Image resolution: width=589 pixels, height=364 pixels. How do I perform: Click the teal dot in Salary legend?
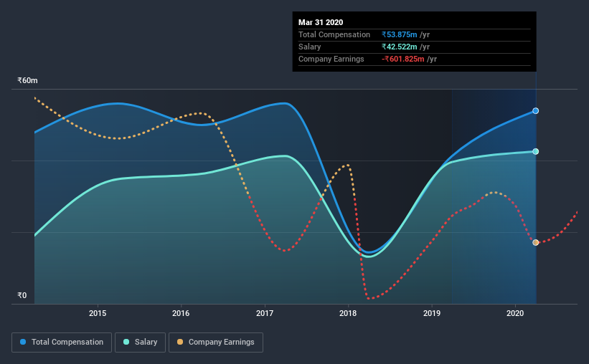(126, 342)
